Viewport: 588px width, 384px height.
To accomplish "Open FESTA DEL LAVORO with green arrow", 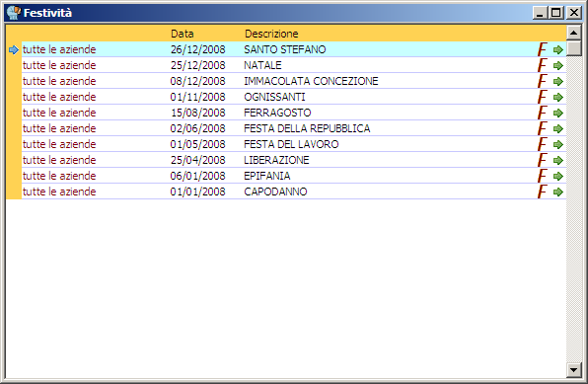I will (558, 144).
